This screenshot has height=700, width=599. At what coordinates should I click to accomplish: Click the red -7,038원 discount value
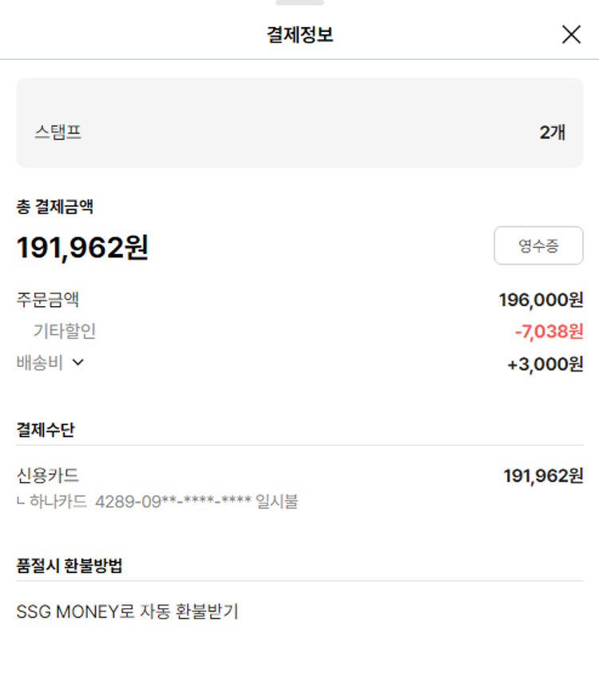tap(549, 332)
